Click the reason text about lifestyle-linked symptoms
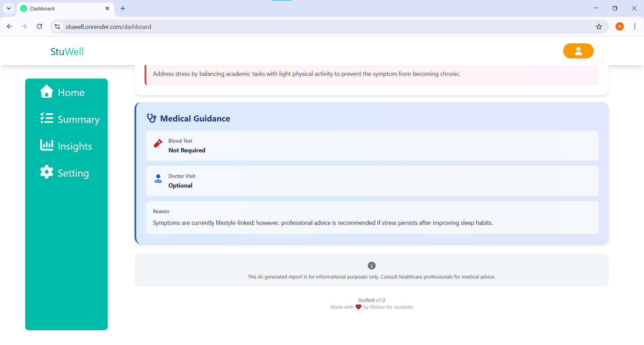The image size is (644, 345). tap(323, 223)
